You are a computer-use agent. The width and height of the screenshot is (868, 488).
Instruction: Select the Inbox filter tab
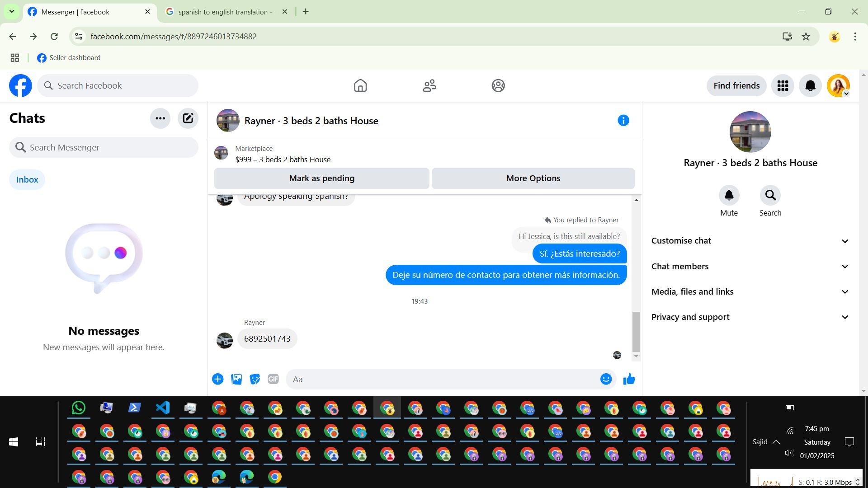(x=27, y=180)
